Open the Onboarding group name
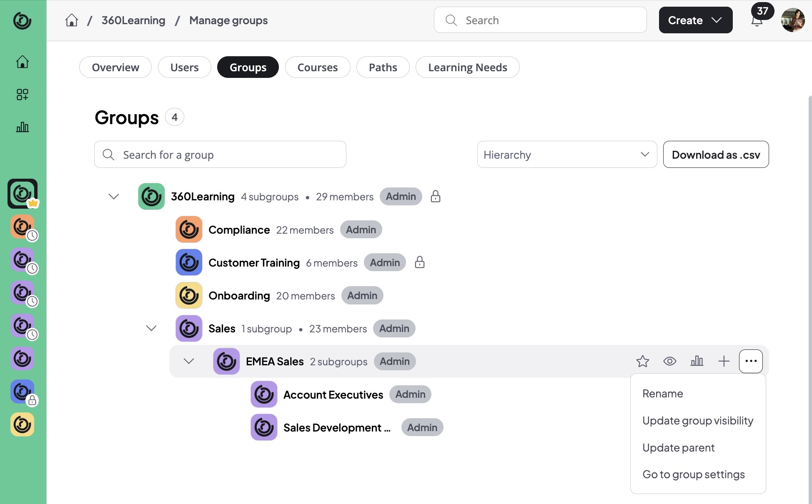 (x=239, y=296)
